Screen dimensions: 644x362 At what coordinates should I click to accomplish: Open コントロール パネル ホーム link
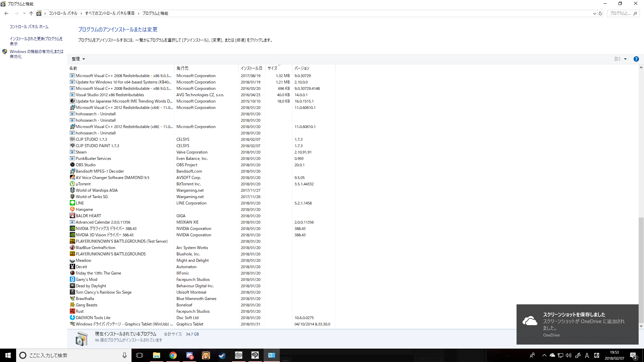pos(29,27)
